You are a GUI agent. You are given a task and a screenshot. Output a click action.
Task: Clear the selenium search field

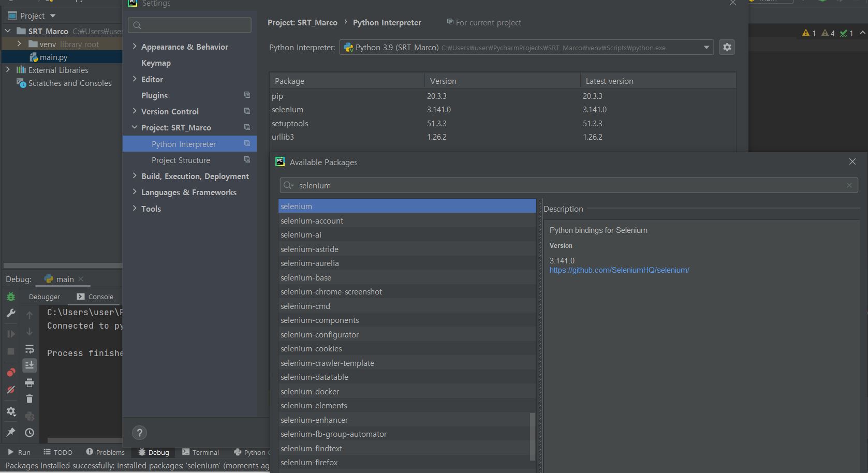(849, 185)
